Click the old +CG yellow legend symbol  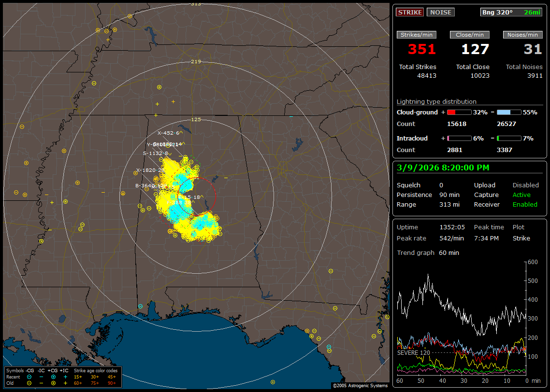53,383
